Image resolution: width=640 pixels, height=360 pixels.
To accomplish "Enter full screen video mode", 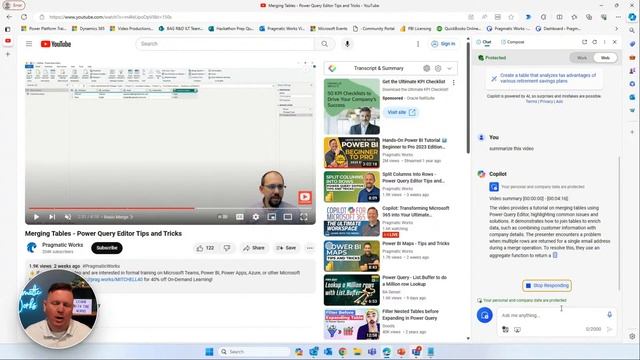I will (304, 217).
